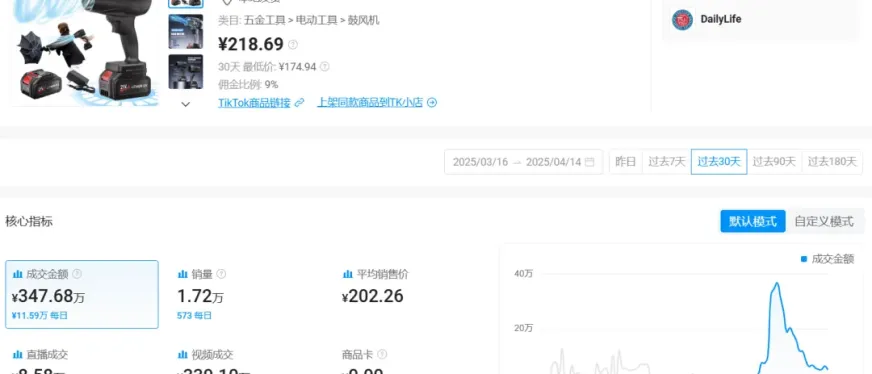Switch to 自定义模式
Viewport: 872px width, 374px height.
pos(824,221)
